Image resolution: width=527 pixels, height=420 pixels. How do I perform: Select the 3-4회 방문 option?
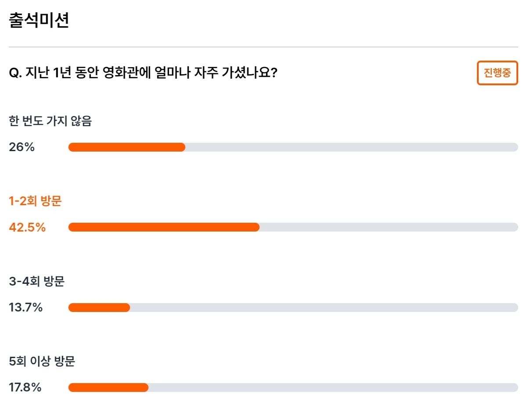click(x=36, y=282)
